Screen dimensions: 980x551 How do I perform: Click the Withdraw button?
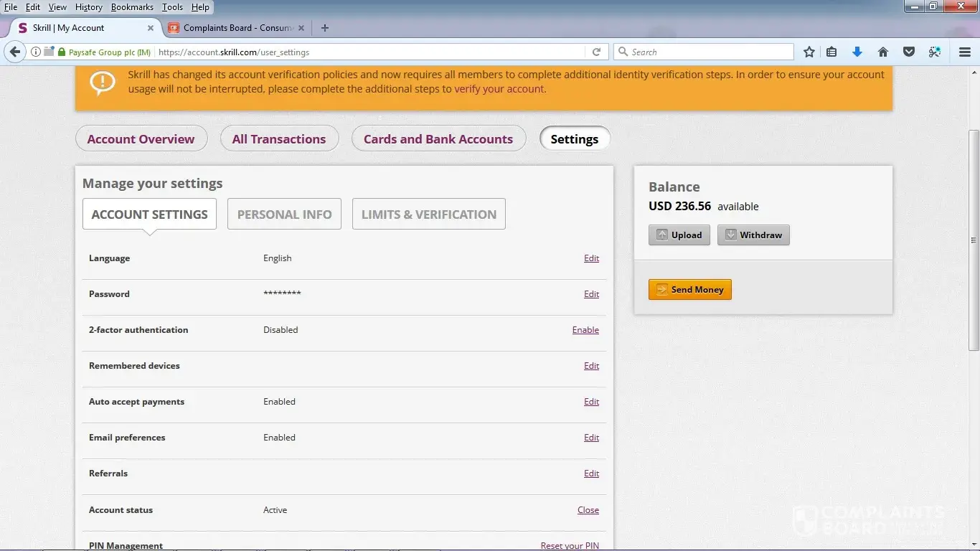pyautogui.click(x=753, y=235)
